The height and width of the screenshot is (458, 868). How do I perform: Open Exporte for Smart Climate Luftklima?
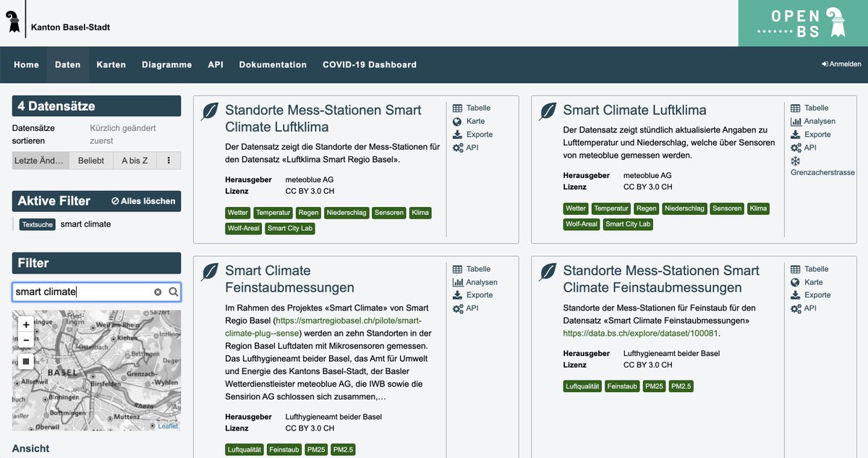point(811,134)
